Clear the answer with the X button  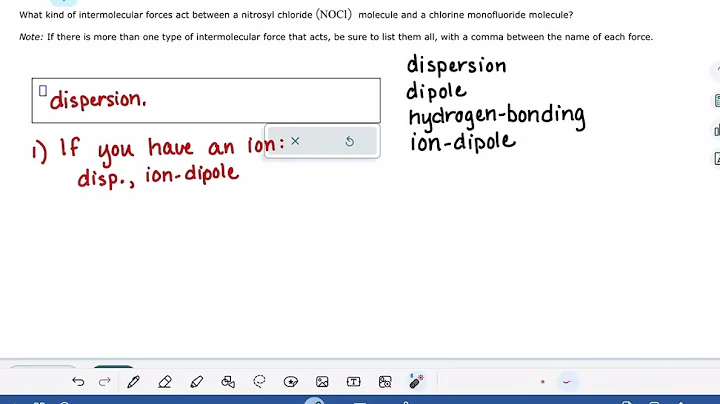coord(295,141)
